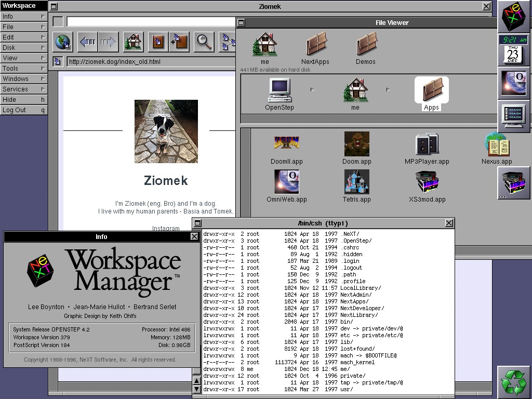This screenshot has height=399, width=532.
Task: Open the View submenu in Workspace menu
Action: 23,58
